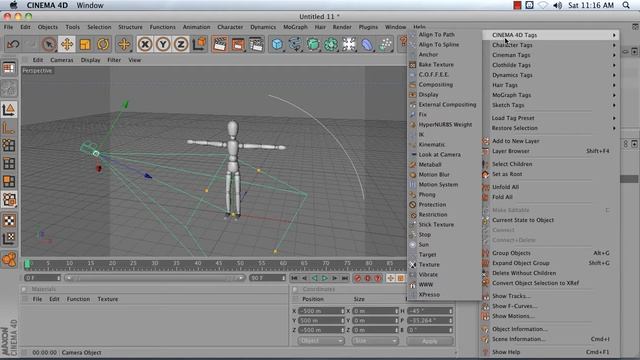Click Apply in Coordinates panel
Image resolution: width=640 pixels, height=360 pixels.
click(x=429, y=341)
